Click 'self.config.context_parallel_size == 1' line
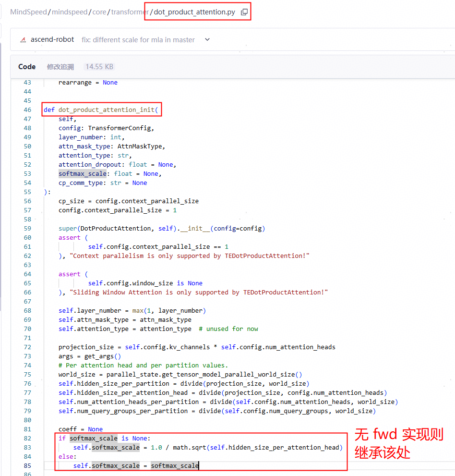The height and width of the screenshot is (476, 455). click(158, 246)
